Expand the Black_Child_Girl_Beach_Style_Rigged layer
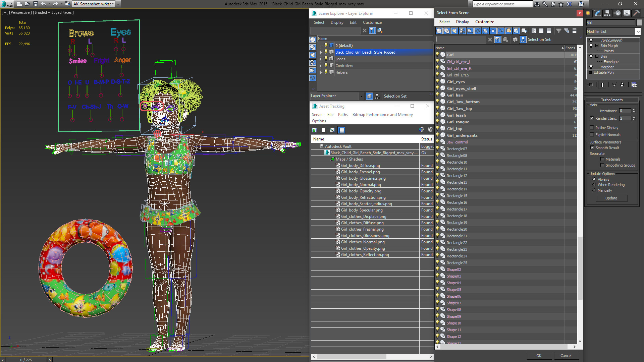The height and width of the screenshot is (362, 644). coord(321,52)
